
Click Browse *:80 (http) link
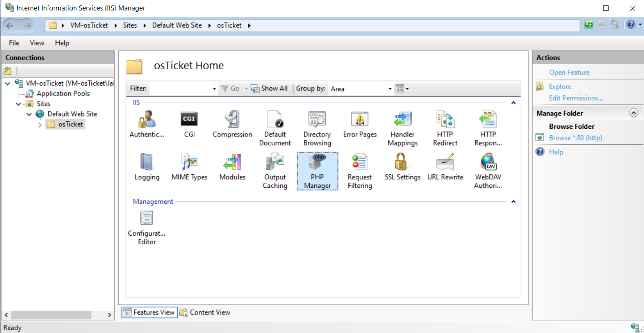575,137
